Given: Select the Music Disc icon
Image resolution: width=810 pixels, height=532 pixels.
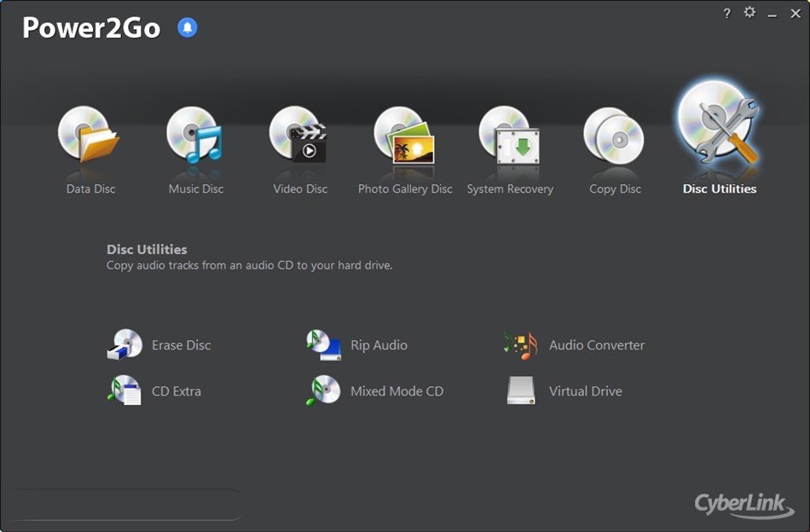Looking at the screenshot, I should pyautogui.click(x=194, y=135).
